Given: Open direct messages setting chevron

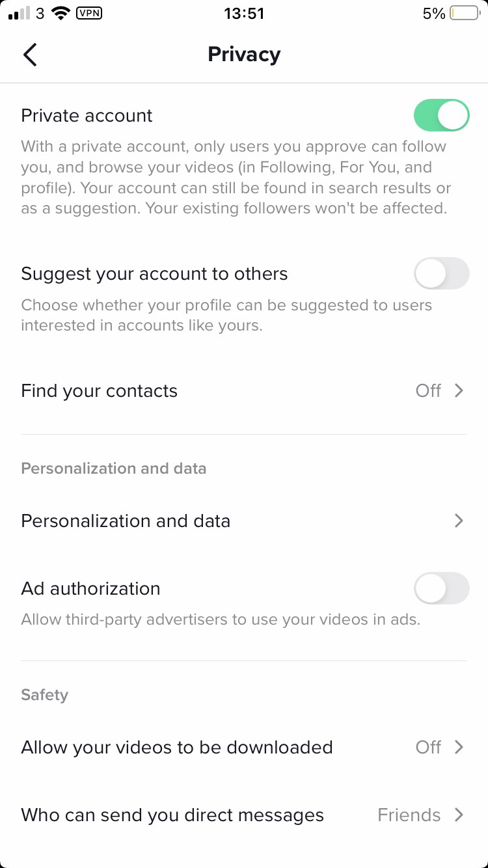Looking at the screenshot, I should coord(459,815).
